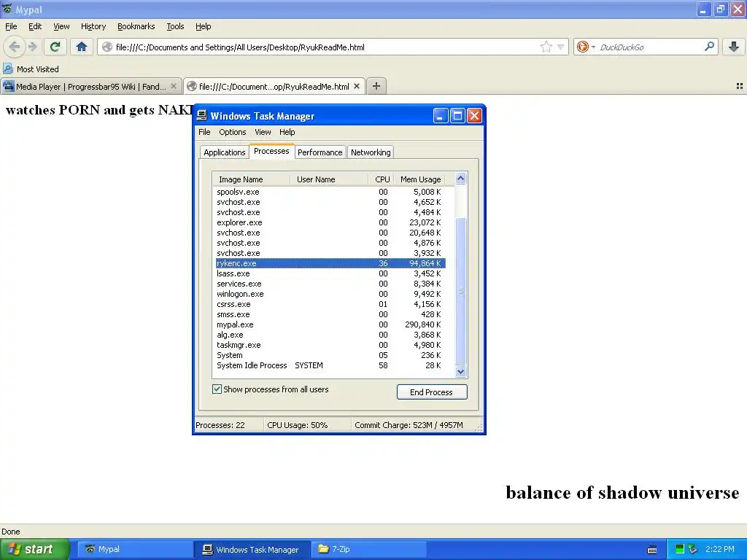Minimize the Windows Task Manager window
The height and width of the screenshot is (560, 747).
pyautogui.click(x=440, y=116)
